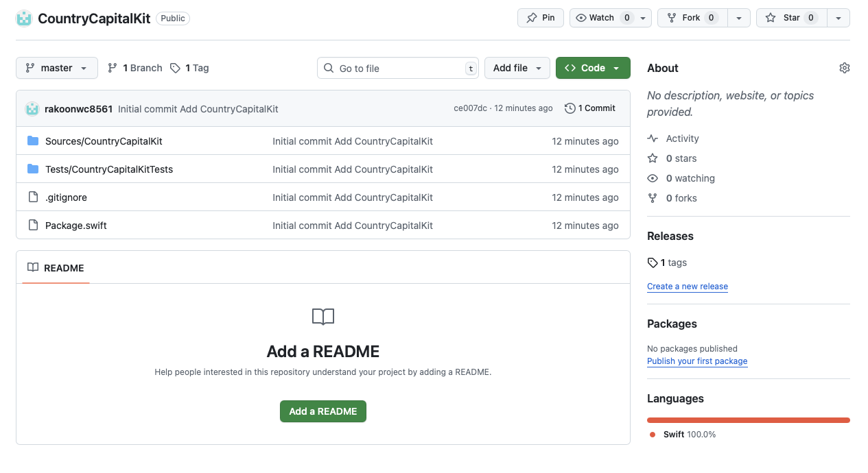868x473 pixels.
Task: Click the orange Swift language bar
Action: click(x=749, y=420)
